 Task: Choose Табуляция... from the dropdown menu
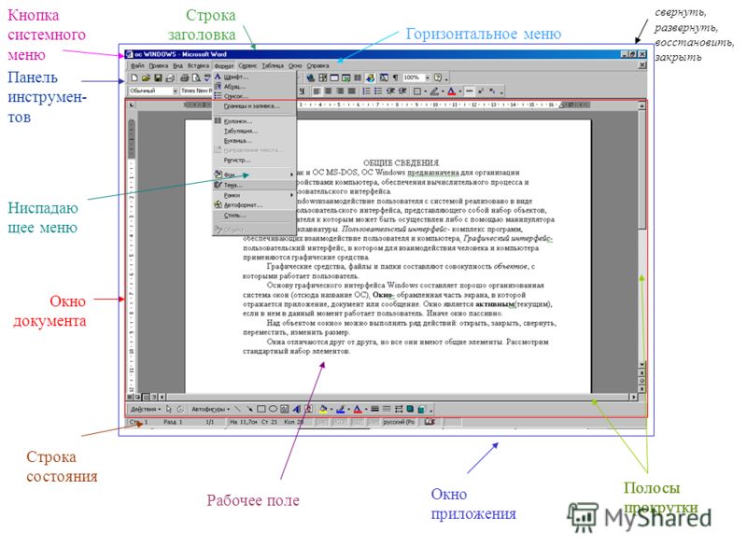point(254,131)
